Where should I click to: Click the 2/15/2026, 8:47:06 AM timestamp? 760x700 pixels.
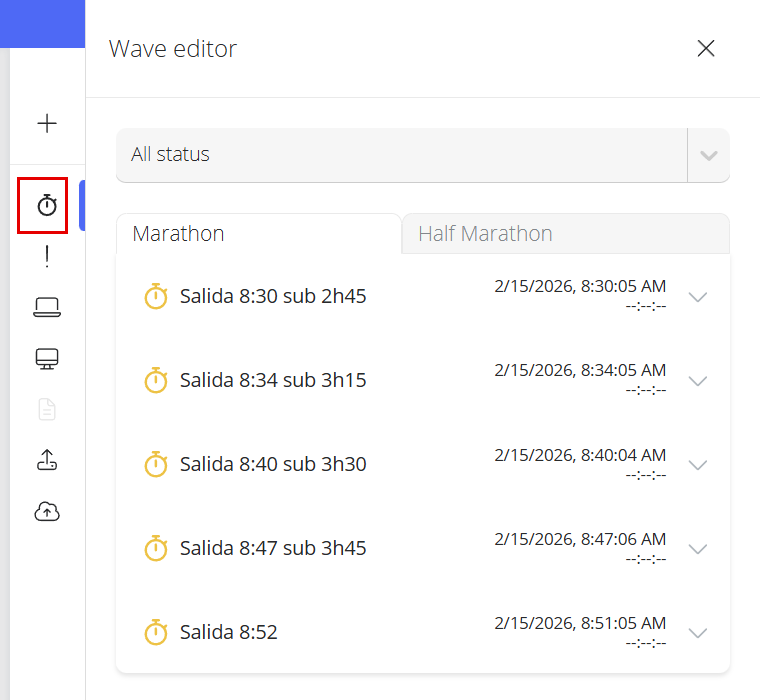pyautogui.click(x=580, y=539)
